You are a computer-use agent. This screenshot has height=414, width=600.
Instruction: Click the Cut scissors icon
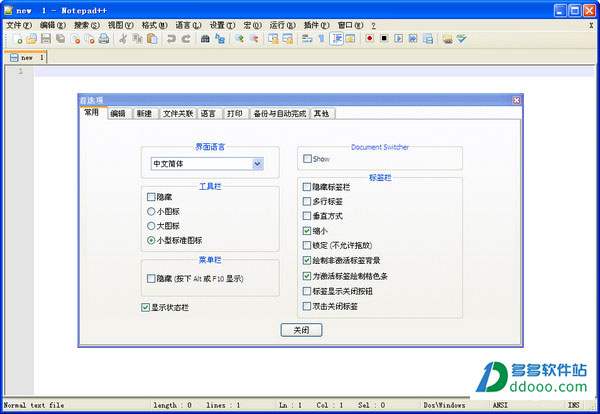coord(123,39)
